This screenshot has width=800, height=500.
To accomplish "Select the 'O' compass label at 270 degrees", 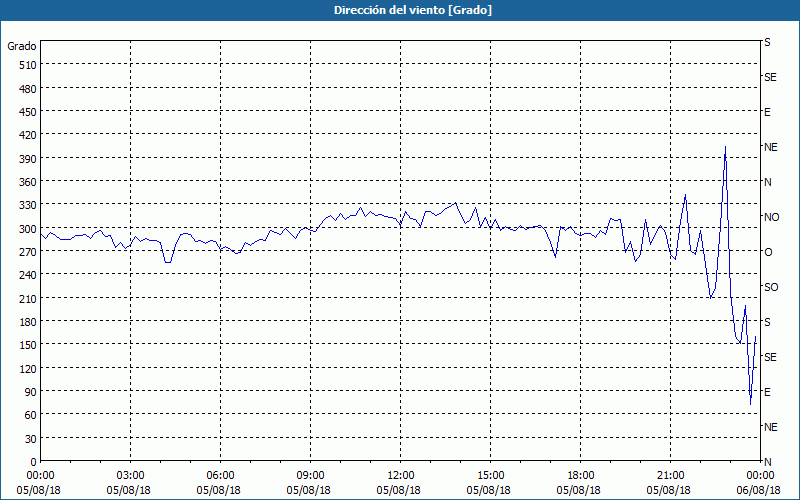I will (768, 252).
